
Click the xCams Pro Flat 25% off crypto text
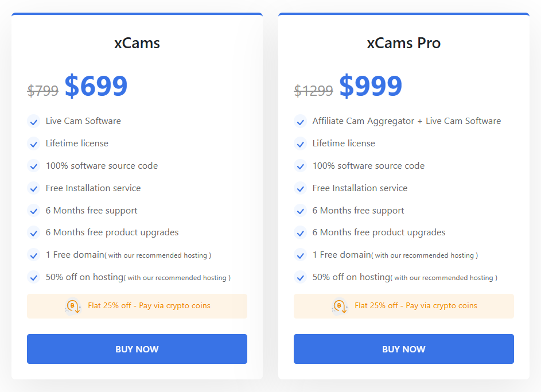(416, 306)
